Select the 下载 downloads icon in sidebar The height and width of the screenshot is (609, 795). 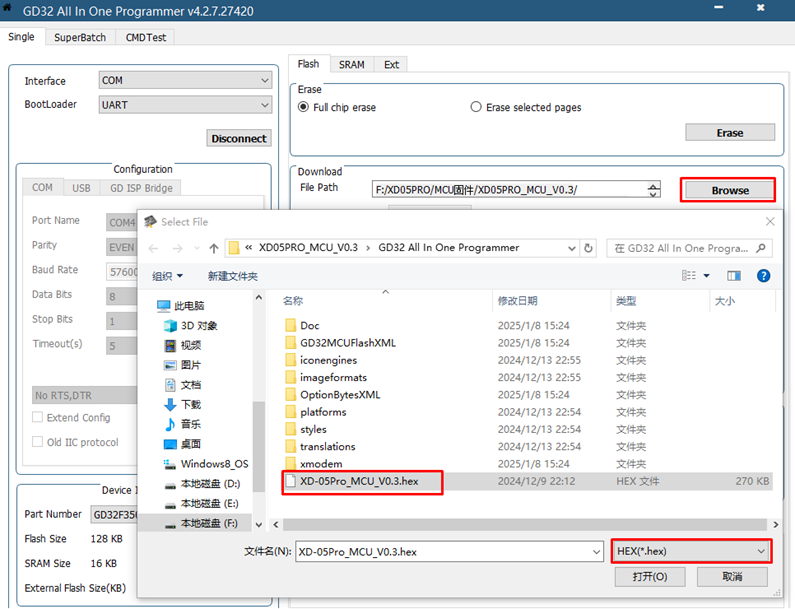tap(170, 404)
